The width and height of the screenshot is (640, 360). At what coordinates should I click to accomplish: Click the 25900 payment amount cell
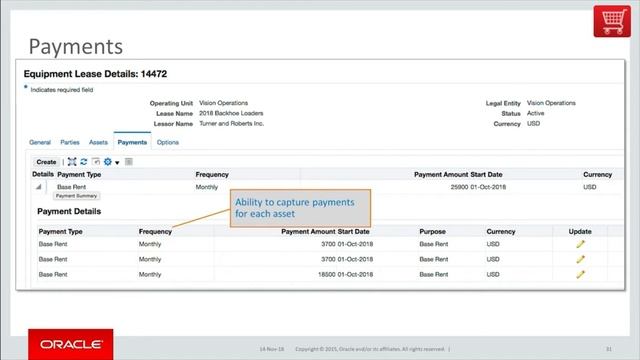(459, 187)
